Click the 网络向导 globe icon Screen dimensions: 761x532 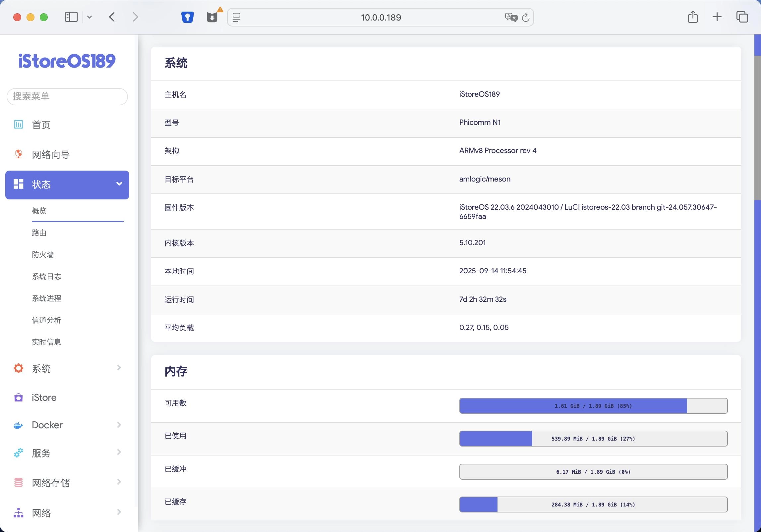click(x=19, y=154)
